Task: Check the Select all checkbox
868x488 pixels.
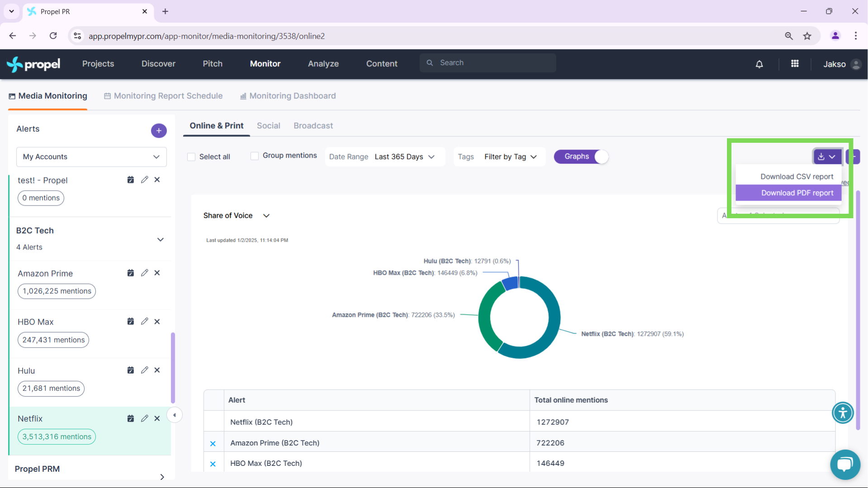Action: tap(191, 157)
